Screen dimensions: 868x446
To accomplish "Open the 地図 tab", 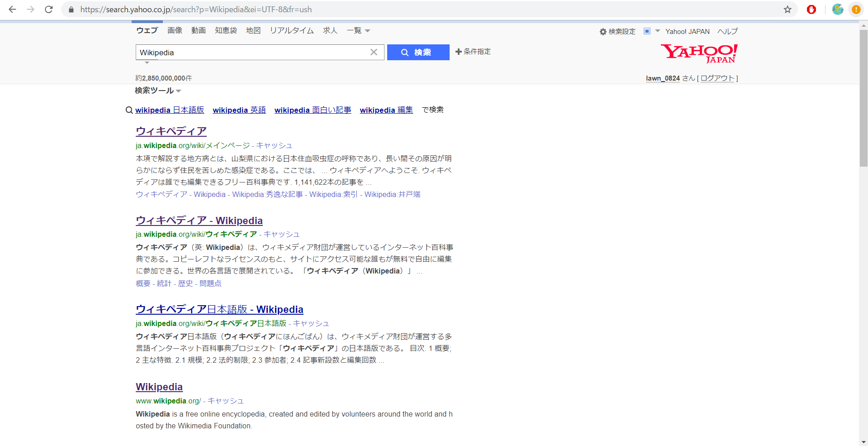I will (253, 30).
